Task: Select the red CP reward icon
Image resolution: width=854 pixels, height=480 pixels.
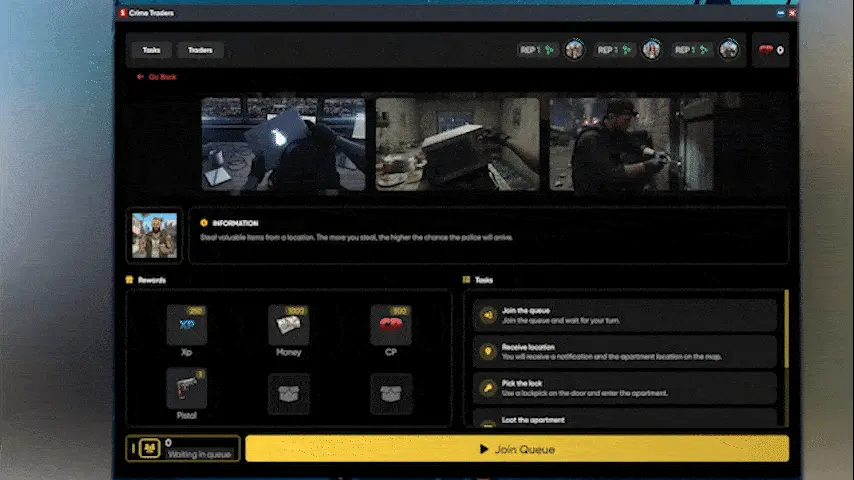Action: tap(390, 326)
